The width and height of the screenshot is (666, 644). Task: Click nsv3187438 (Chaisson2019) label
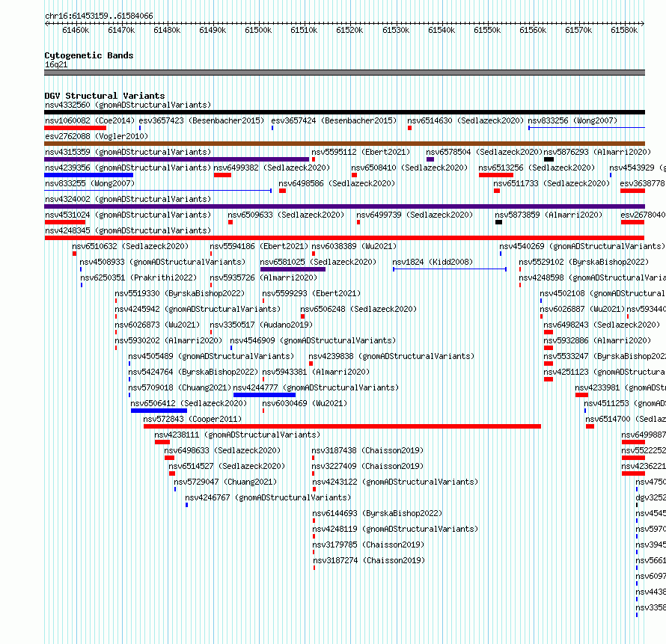(x=367, y=450)
